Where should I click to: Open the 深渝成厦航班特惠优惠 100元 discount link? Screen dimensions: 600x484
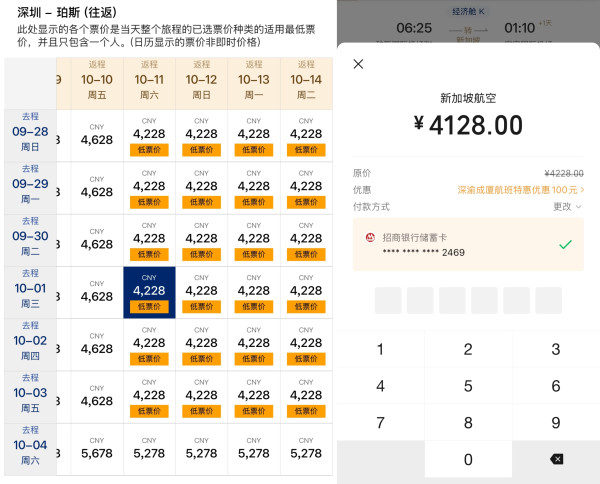pyautogui.click(x=520, y=190)
